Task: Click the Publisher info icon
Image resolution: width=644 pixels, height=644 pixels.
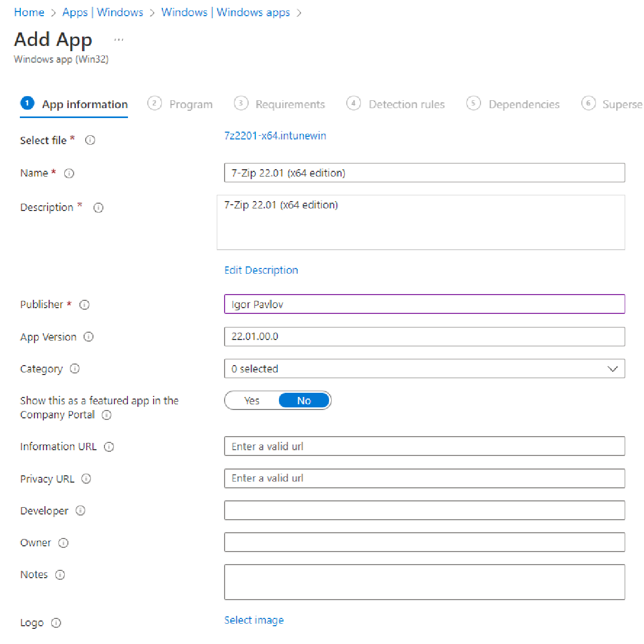Action: point(84,305)
